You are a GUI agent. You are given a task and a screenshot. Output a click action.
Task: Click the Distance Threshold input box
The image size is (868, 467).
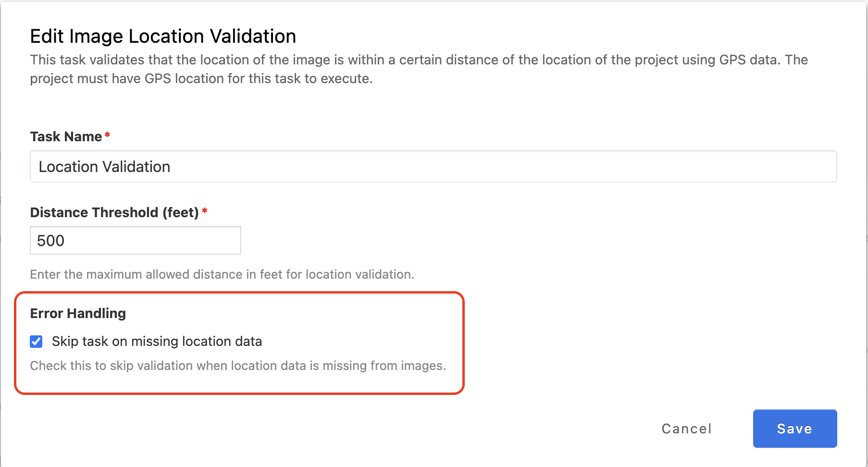tap(135, 240)
